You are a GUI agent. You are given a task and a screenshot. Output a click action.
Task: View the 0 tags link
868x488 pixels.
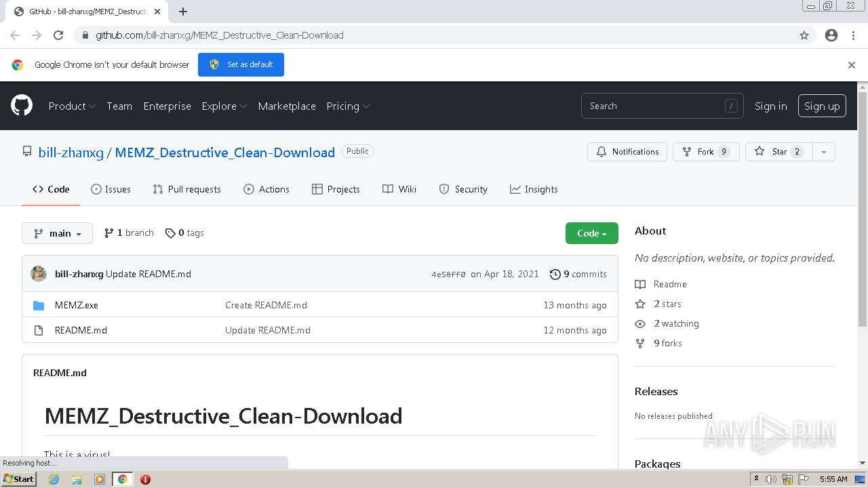[184, 233]
